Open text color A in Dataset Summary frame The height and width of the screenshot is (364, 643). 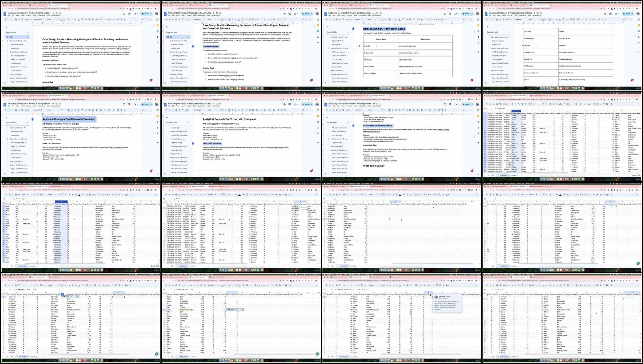[x=399, y=19]
